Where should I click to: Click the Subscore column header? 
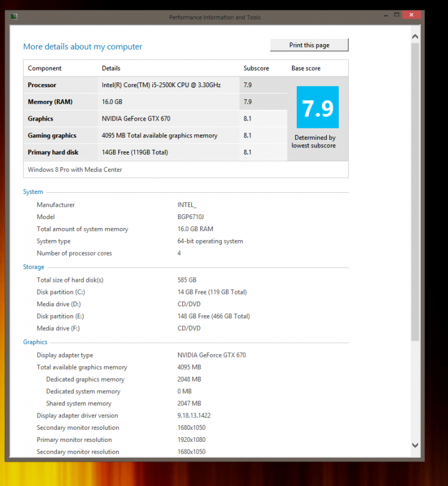pyautogui.click(x=256, y=68)
